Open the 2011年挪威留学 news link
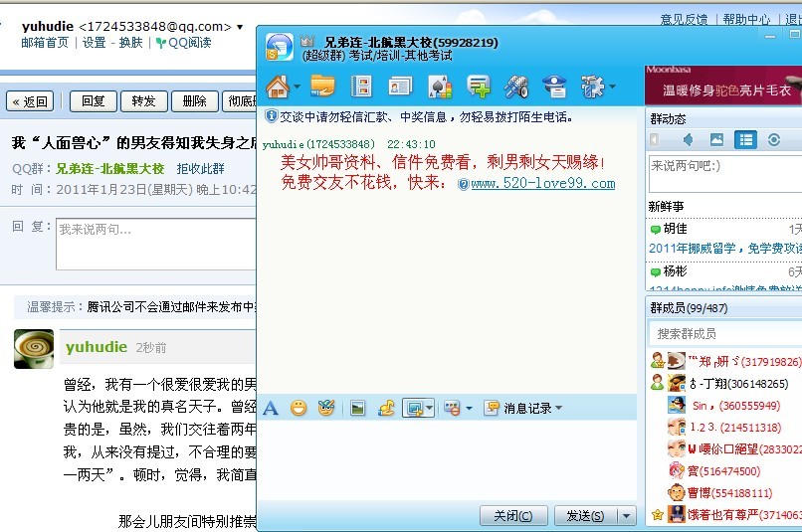 [724, 249]
